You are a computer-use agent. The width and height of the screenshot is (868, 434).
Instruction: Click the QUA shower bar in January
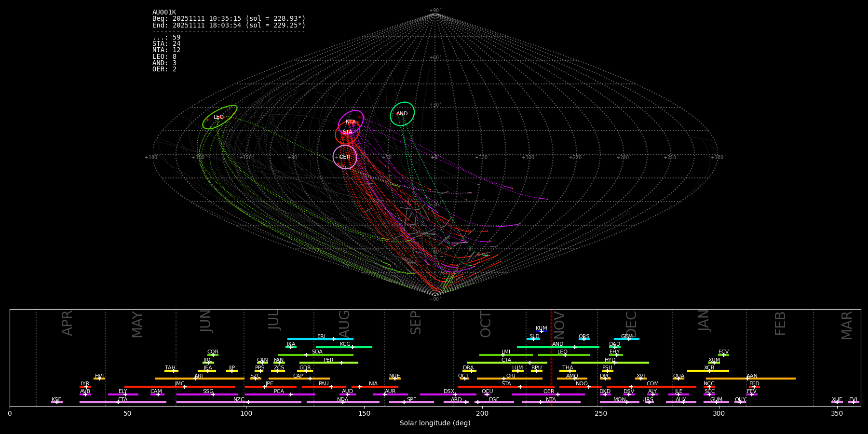pos(678,379)
